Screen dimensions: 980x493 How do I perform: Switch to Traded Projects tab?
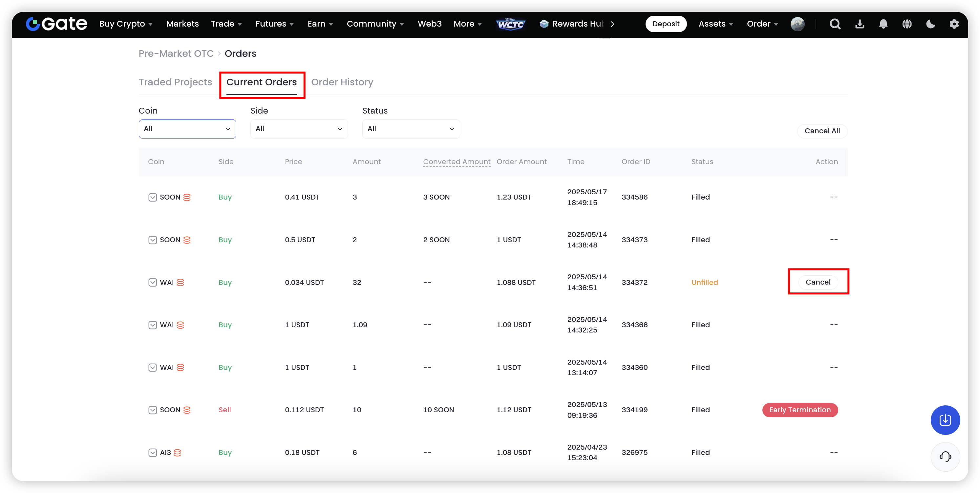tap(175, 82)
